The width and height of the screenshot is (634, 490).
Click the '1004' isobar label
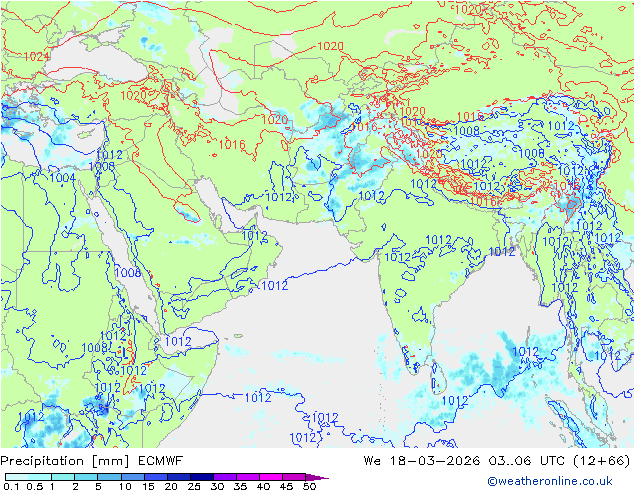point(62,178)
